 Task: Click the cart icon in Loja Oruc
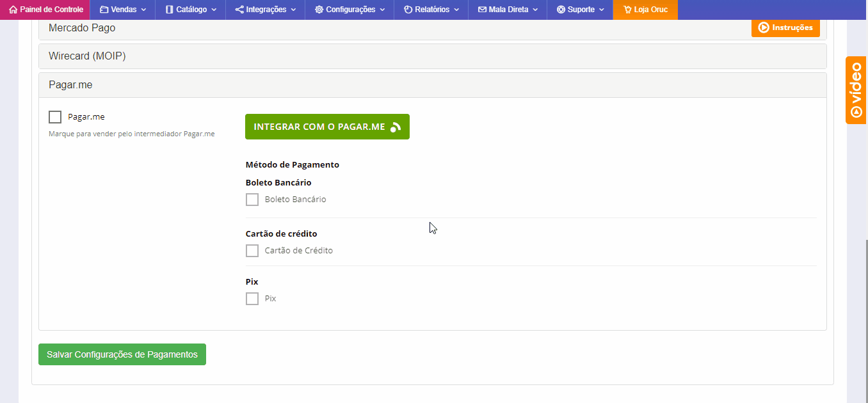coord(627,10)
